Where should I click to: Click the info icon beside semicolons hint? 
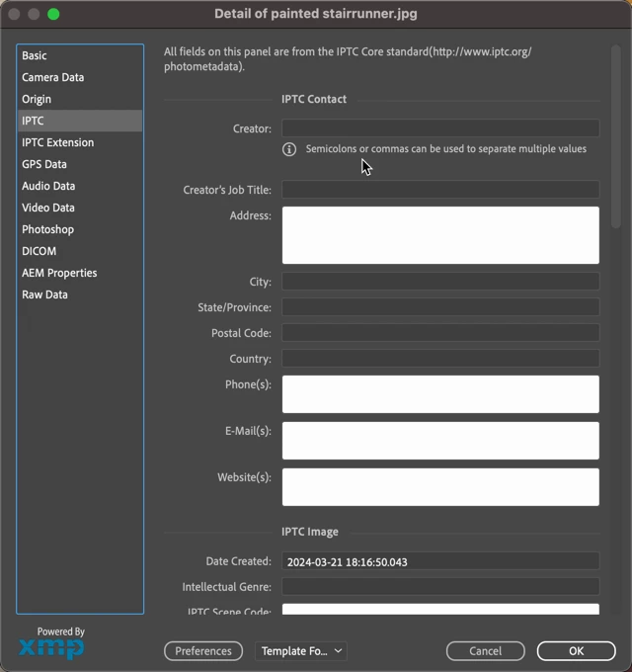click(289, 149)
